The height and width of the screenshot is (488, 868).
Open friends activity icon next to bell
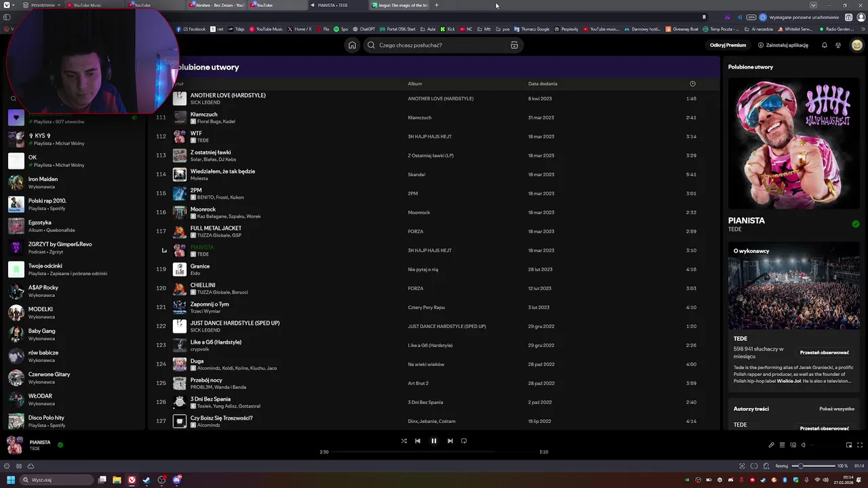(838, 45)
